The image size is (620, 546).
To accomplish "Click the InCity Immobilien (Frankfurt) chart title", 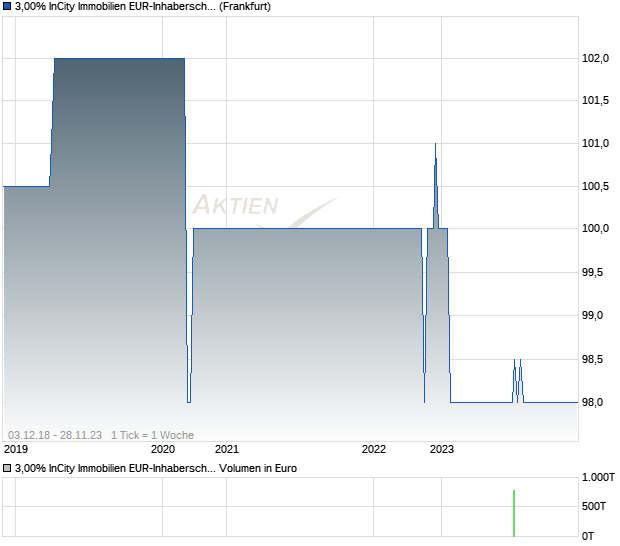I will 143,7.
